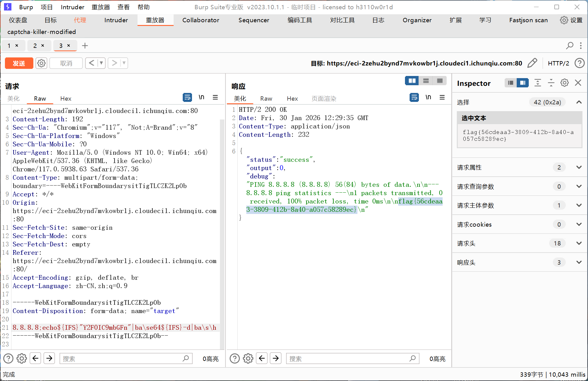Open response pane hamburger menu

pyautogui.click(x=442, y=97)
